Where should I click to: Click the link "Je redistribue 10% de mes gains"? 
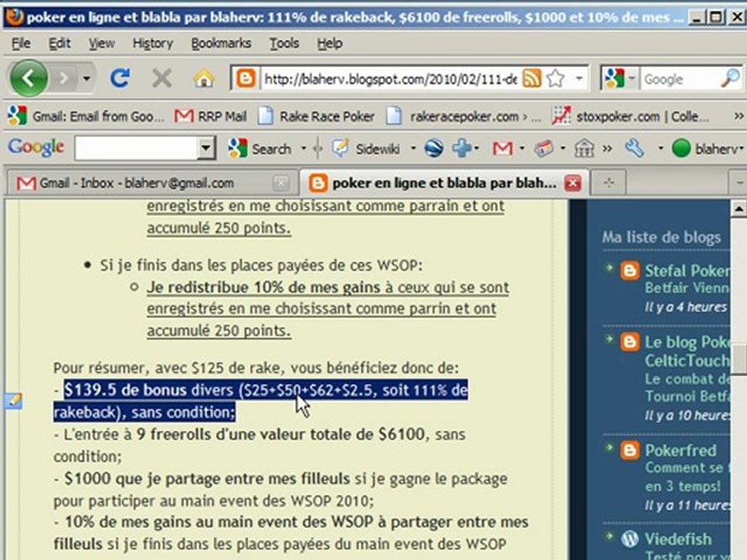[x=264, y=287]
